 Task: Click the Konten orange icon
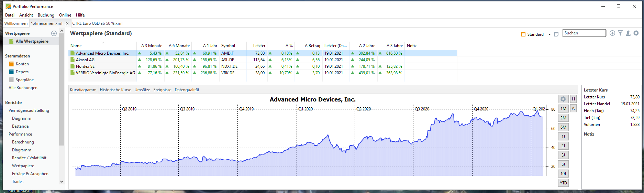(11, 64)
